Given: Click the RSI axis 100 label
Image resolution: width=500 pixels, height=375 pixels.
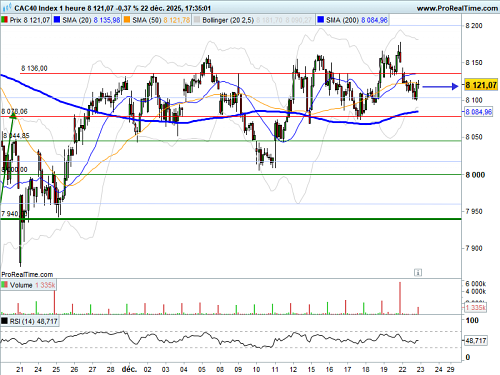Looking at the screenshot, I should [472, 321].
